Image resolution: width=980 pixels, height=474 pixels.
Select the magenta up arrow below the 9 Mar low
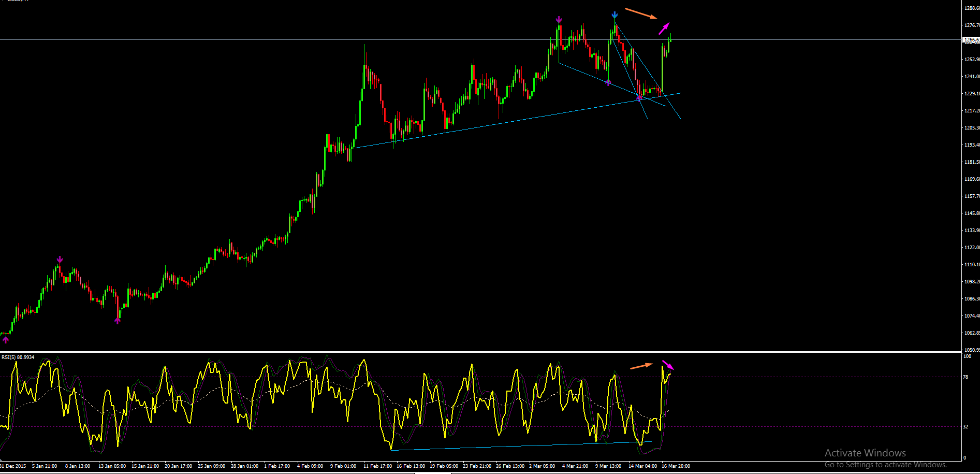(x=608, y=82)
